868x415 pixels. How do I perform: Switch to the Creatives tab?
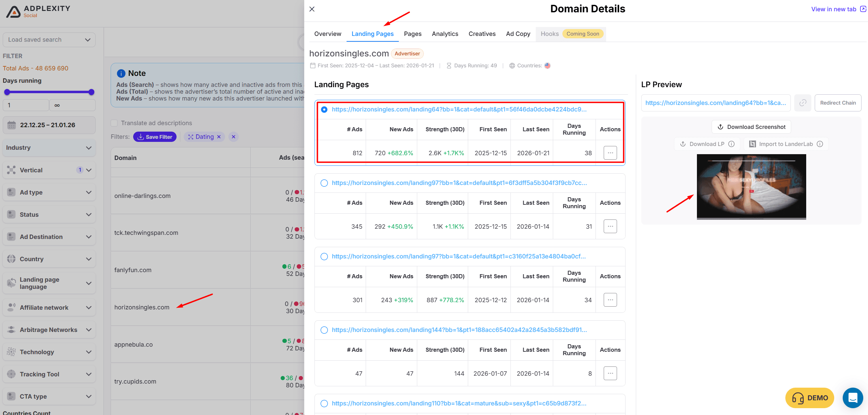(482, 34)
